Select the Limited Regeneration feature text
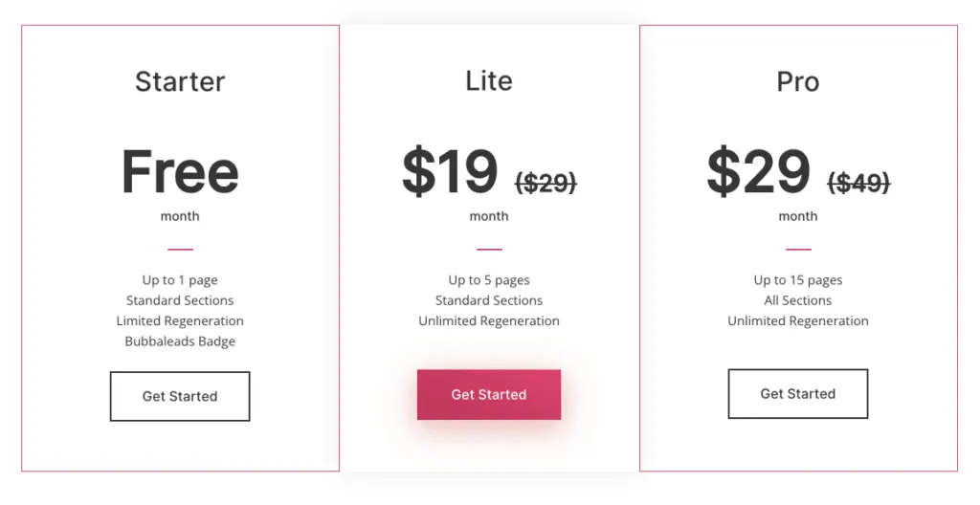Image resolution: width=980 pixels, height=505 pixels. coord(180,321)
